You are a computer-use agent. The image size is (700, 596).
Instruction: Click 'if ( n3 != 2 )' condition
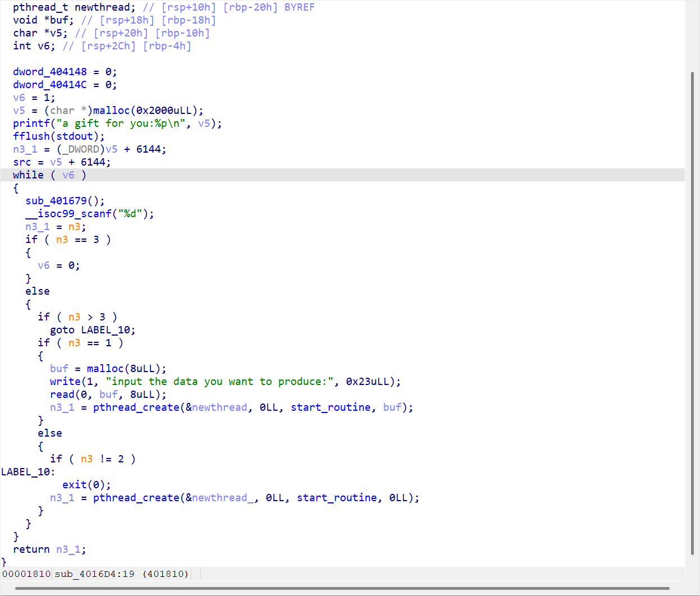click(93, 459)
